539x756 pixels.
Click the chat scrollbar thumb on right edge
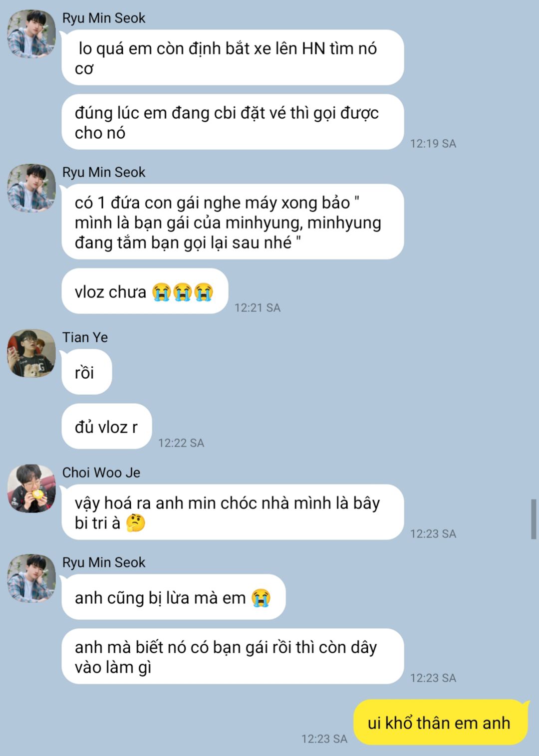[534, 519]
